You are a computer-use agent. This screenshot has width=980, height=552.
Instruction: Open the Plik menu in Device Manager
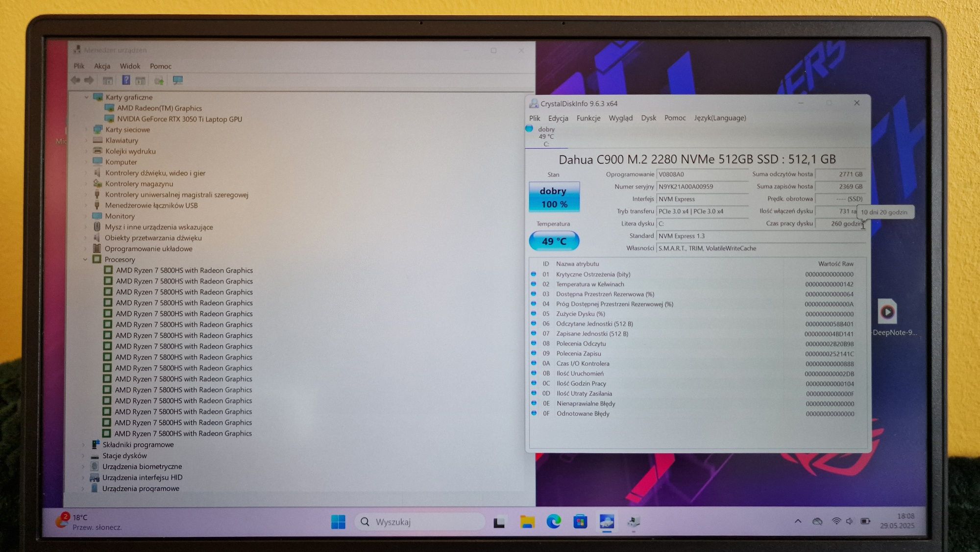coord(79,66)
